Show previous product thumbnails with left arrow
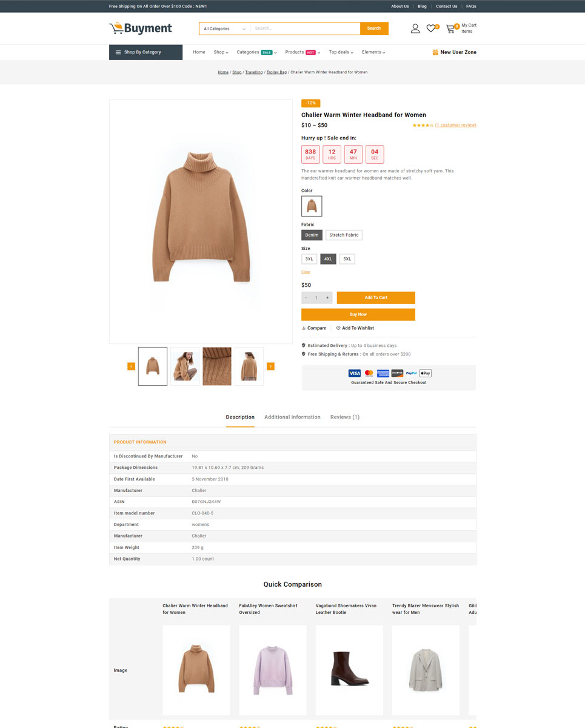Viewport: 585px width, 728px height. coord(131,366)
